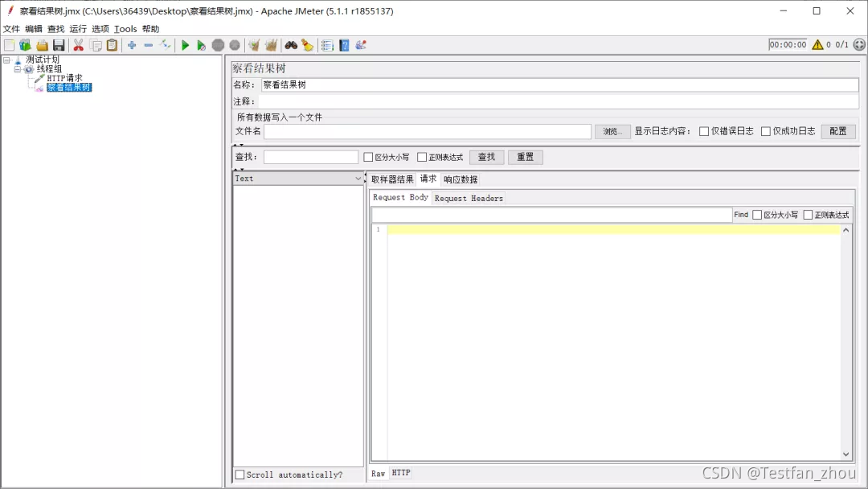Start the test with green play icon

(186, 45)
